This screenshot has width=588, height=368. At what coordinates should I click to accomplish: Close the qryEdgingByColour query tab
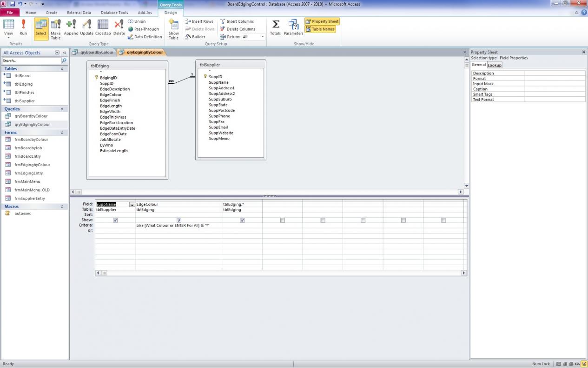pos(464,52)
